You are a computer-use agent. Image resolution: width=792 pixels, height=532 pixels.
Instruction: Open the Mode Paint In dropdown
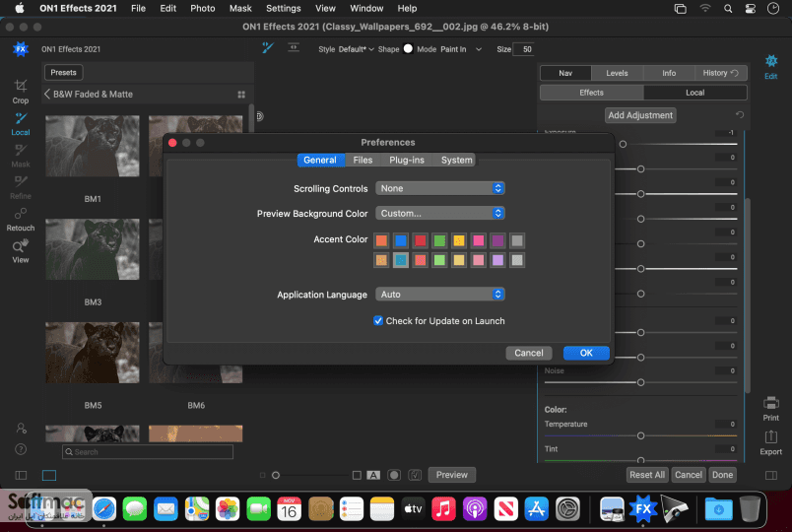point(461,49)
